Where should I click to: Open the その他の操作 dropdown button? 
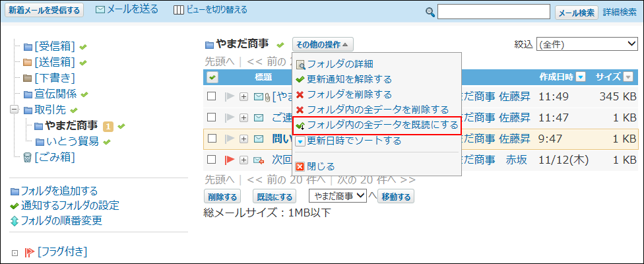[x=323, y=44]
